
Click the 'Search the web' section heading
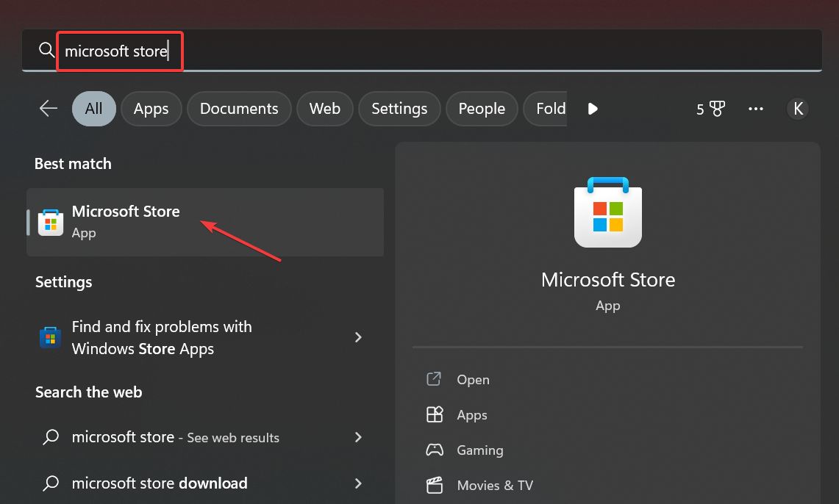point(89,392)
